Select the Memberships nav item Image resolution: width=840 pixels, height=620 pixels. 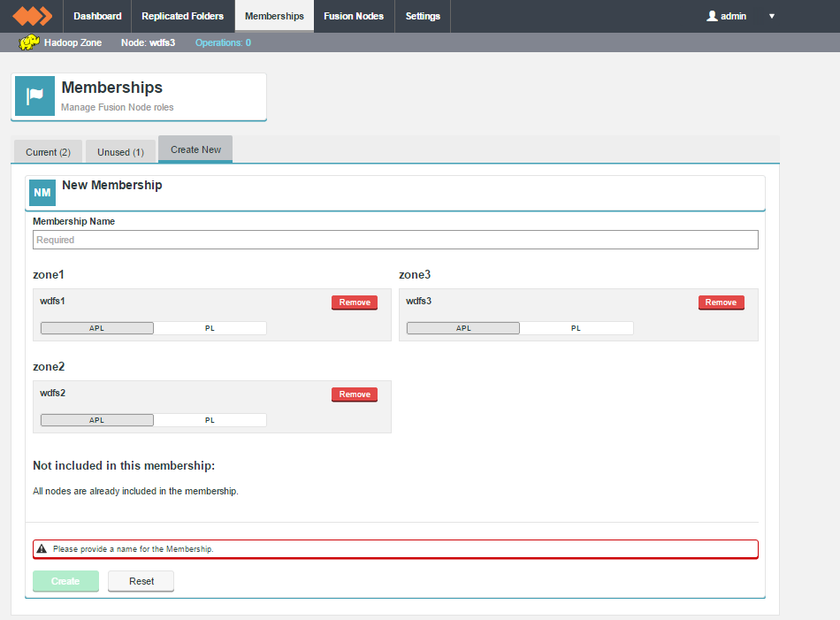274,16
